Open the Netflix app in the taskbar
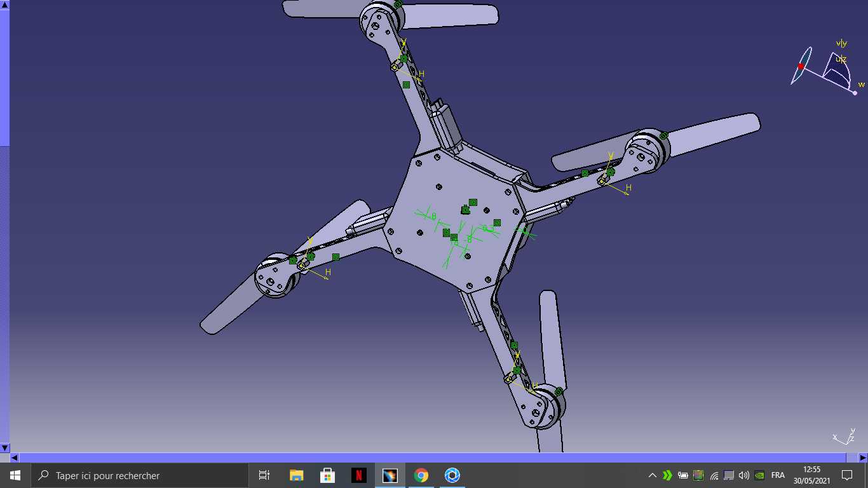 [x=359, y=475]
